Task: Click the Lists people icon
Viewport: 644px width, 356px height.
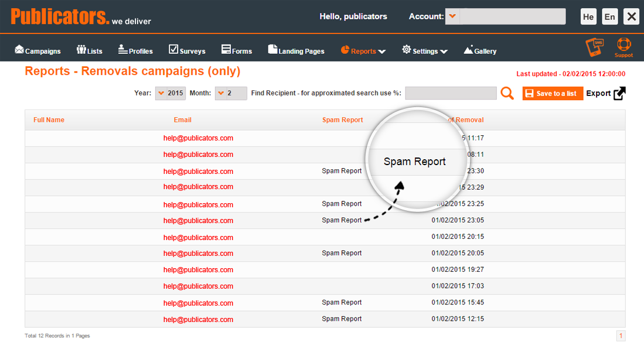Action: tap(81, 50)
